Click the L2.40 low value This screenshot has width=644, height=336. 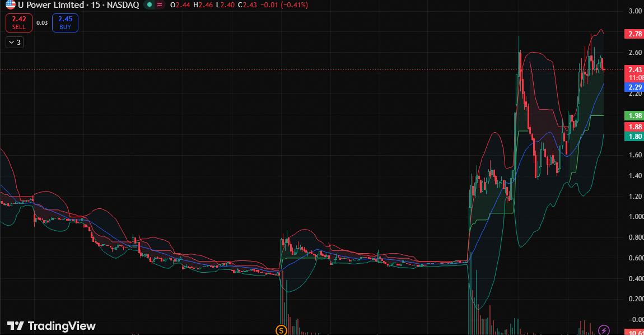[x=225, y=5]
